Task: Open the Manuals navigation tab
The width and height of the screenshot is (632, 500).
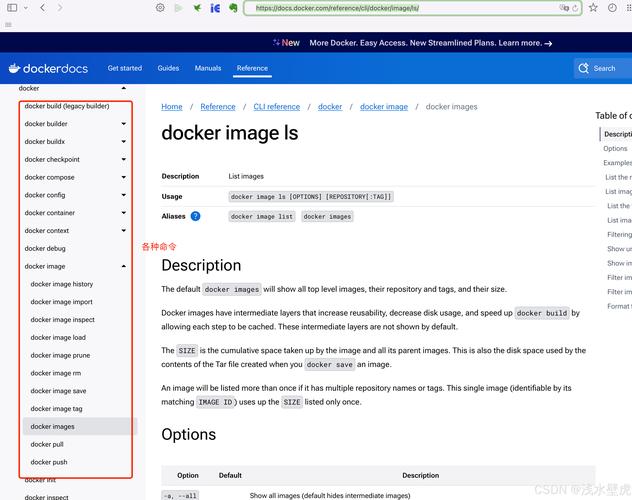Action: coord(208,68)
